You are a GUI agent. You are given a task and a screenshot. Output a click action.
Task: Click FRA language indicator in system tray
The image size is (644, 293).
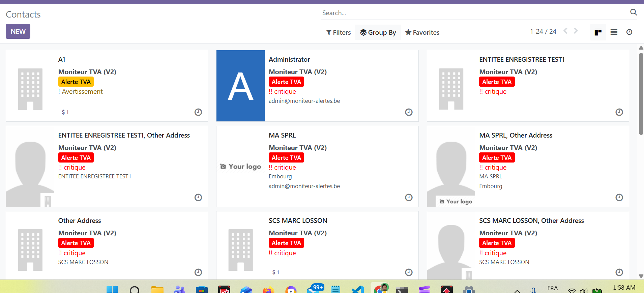click(553, 288)
